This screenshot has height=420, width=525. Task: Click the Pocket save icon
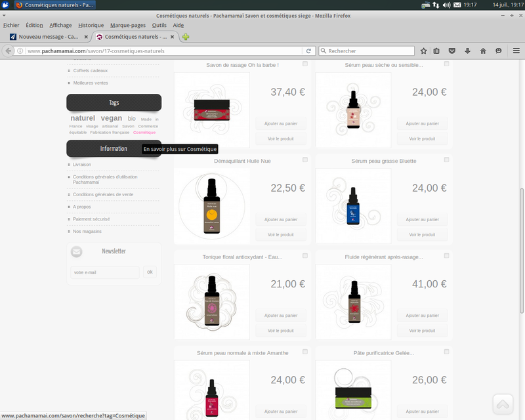(452, 51)
